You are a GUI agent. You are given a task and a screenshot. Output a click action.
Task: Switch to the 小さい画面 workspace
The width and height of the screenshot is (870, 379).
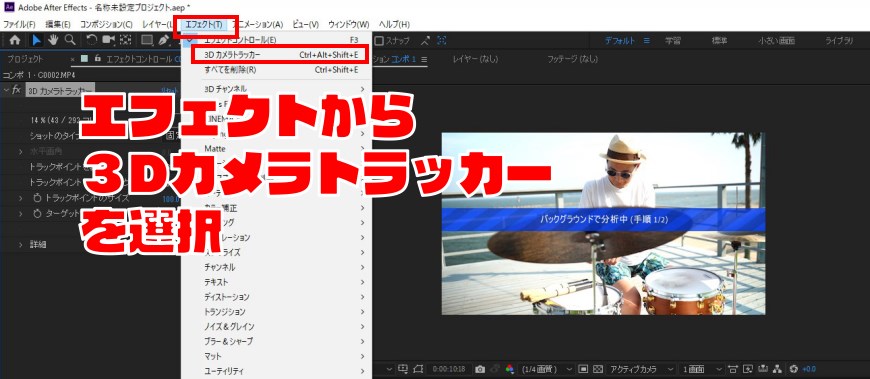click(x=776, y=41)
